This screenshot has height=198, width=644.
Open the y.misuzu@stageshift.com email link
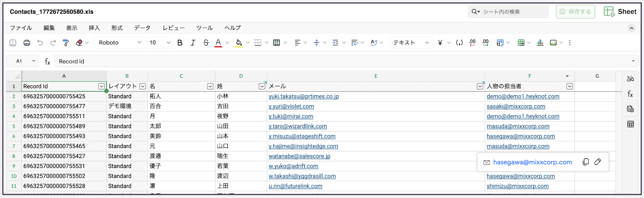[x=302, y=136]
